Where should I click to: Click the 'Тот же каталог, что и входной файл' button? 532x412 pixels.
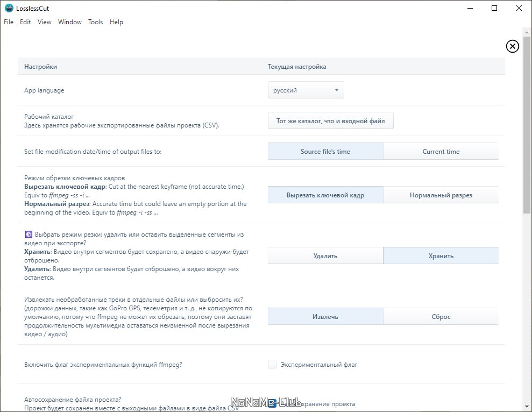330,121
